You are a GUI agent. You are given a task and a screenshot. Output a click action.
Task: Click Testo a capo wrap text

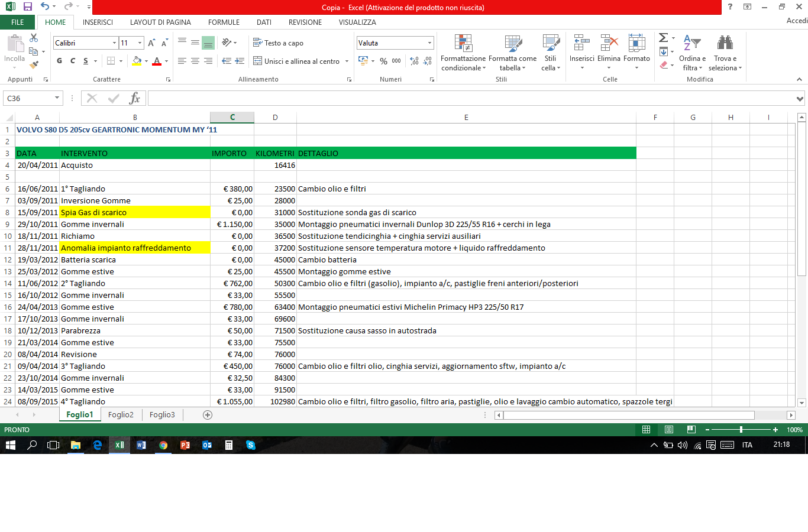pyautogui.click(x=278, y=43)
